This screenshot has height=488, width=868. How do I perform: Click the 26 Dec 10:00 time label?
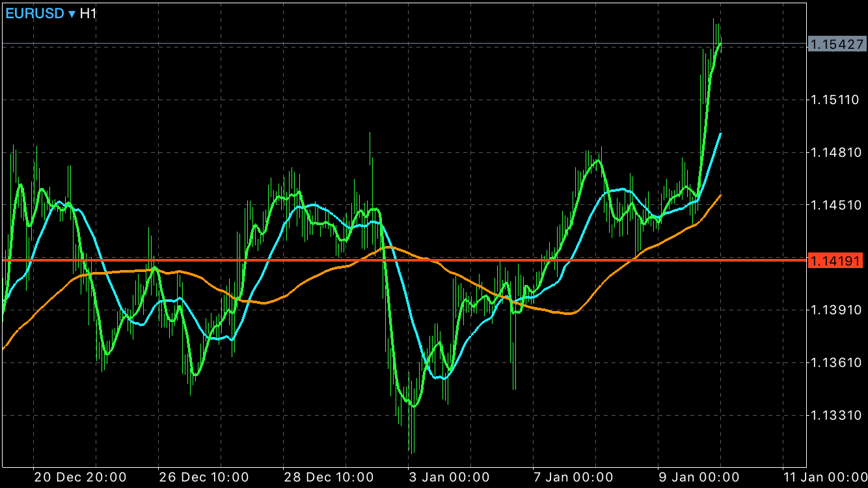click(x=203, y=478)
